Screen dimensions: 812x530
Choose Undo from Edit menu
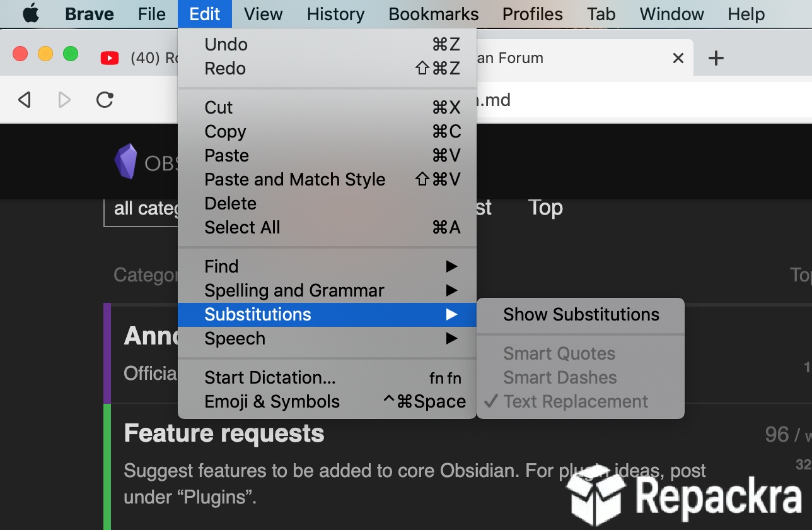click(x=327, y=45)
